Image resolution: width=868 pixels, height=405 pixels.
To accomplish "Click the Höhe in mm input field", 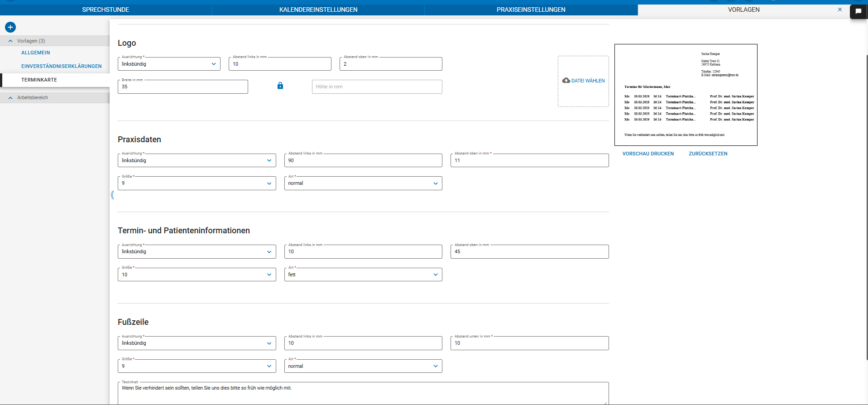I will pyautogui.click(x=377, y=87).
